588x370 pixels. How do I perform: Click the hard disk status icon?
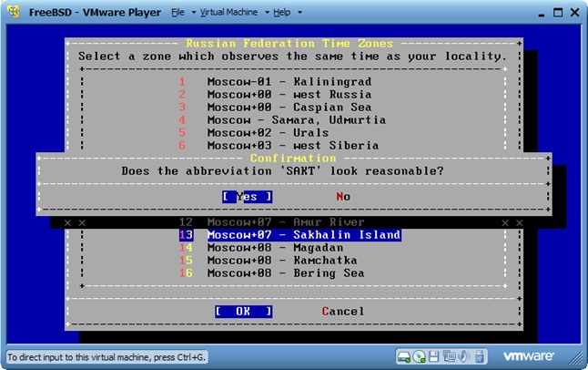405,355
